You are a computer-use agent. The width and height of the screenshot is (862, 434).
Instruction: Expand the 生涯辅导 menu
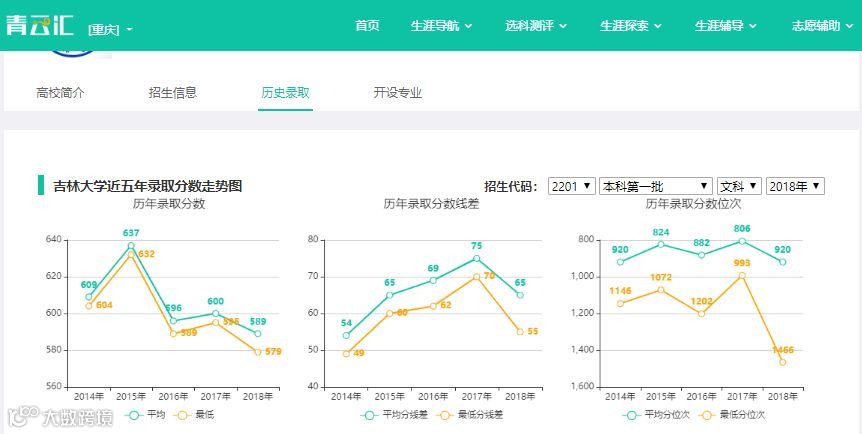[x=726, y=26]
